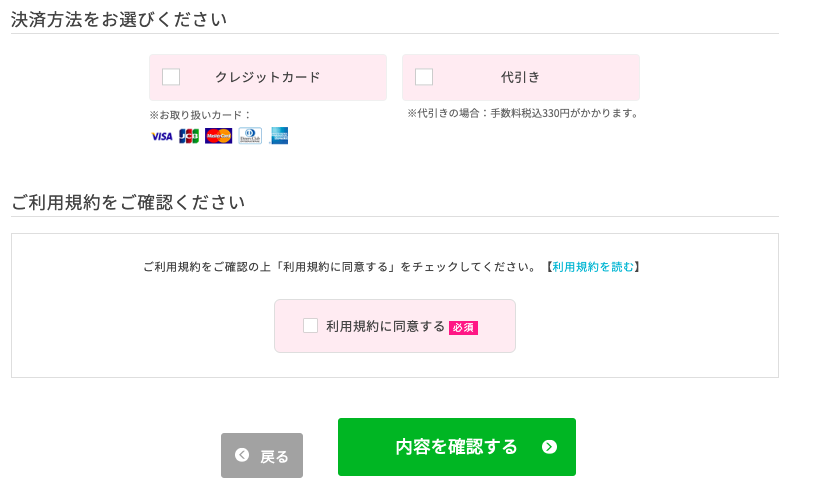This screenshot has height=495, width=826.
Task: Click the right arrow icon on 内容を確認する button
Action: [x=549, y=447]
